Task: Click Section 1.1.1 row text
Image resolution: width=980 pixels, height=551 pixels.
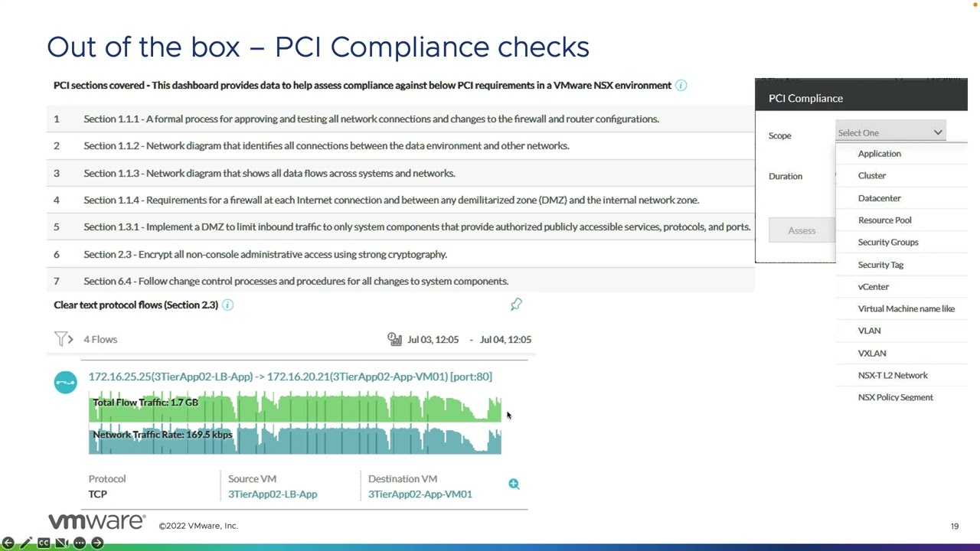Action: 371,119
